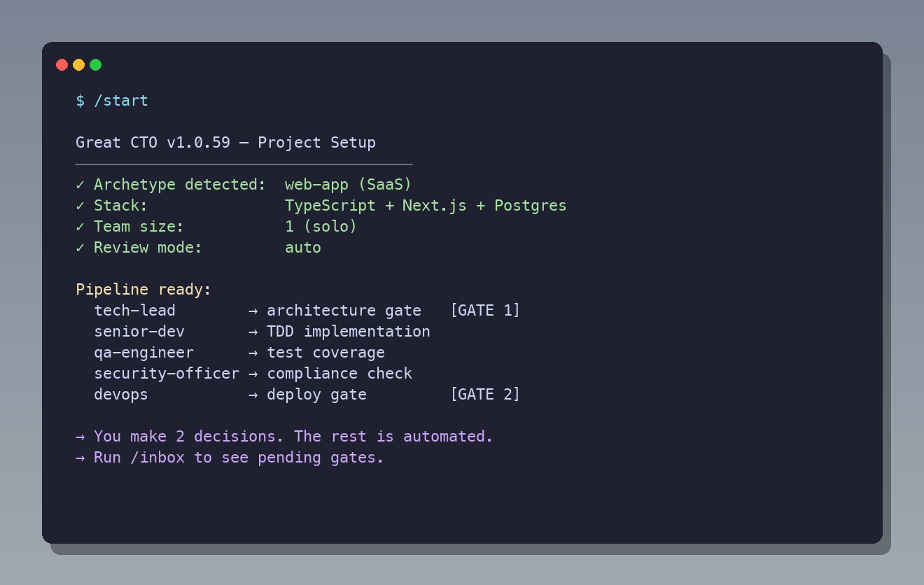924x585 pixels.
Task: Click the arrow after tech-lead
Action: tap(253, 311)
